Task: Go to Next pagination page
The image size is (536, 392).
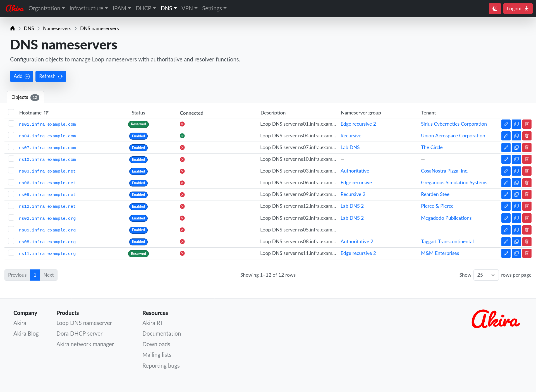Action: click(49, 275)
